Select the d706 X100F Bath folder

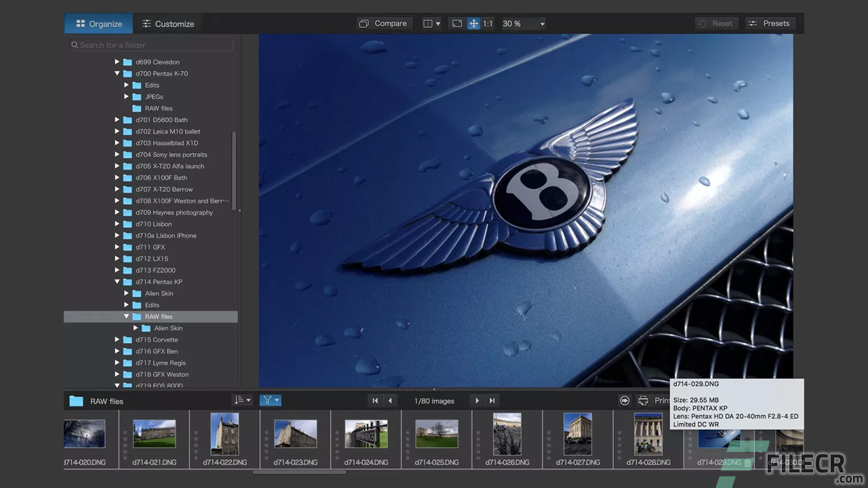coord(161,178)
